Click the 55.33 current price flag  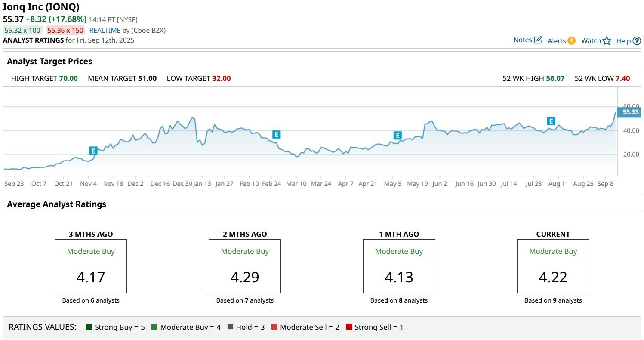point(629,112)
